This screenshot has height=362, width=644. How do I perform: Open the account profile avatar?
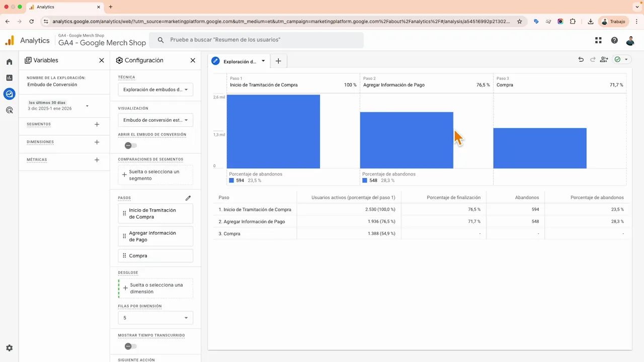pyautogui.click(x=630, y=40)
